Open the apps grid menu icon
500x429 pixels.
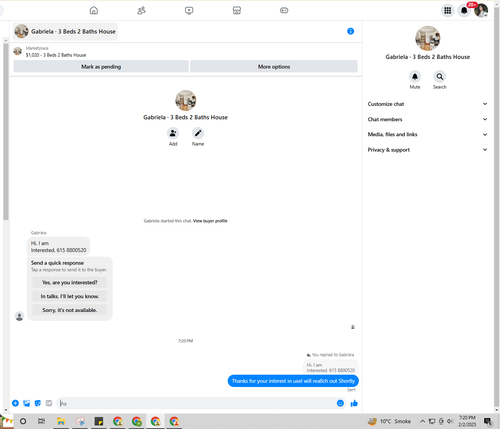point(448,11)
